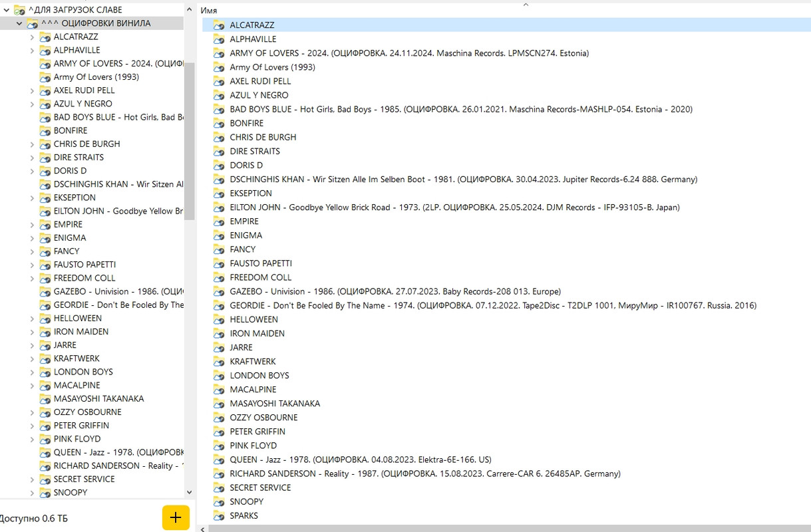The width and height of the screenshot is (811, 532).
Task: Click the tree scrollbar down arrow
Action: pos(190,493)
